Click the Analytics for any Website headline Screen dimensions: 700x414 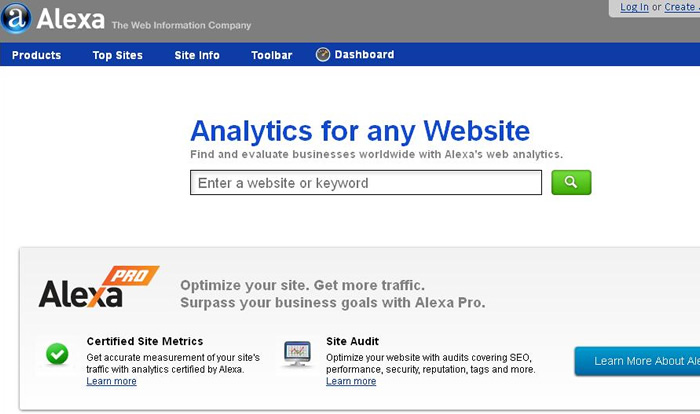(x=360, y=130)
